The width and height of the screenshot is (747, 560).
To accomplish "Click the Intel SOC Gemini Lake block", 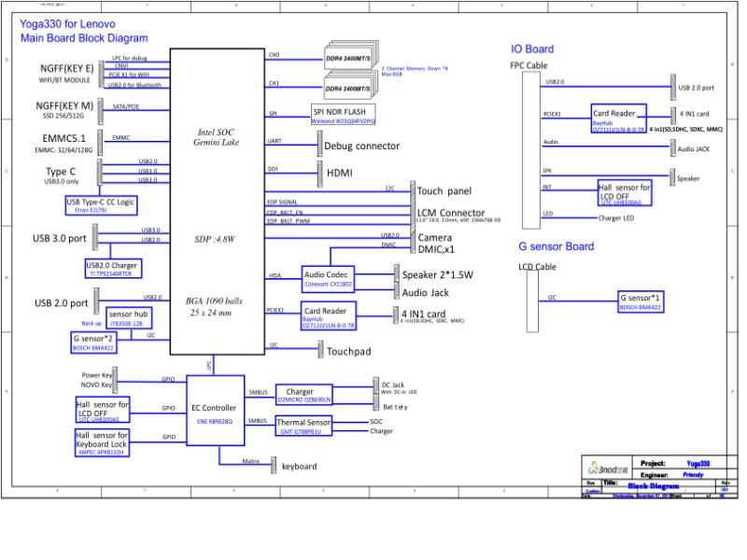I will tap(218, 202).
